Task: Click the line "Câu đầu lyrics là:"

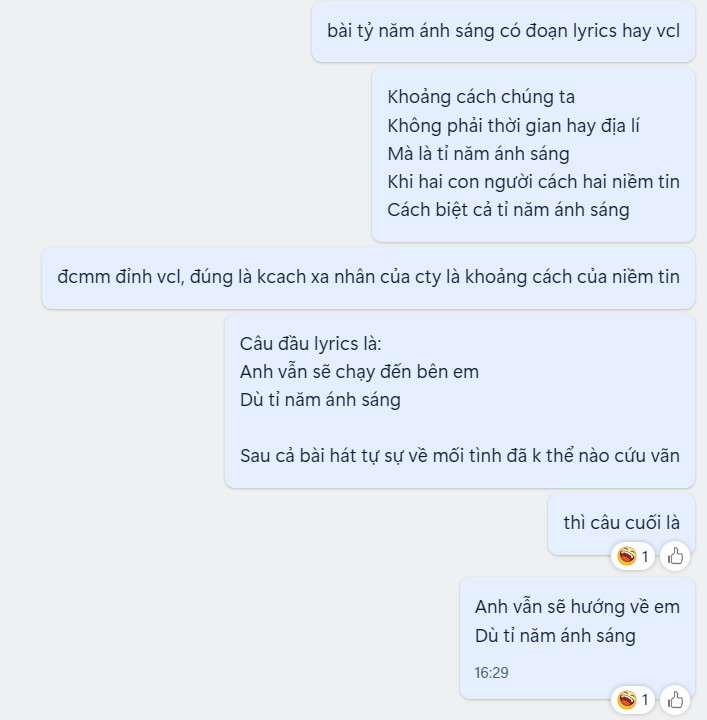Action: (x=310, y=343)
